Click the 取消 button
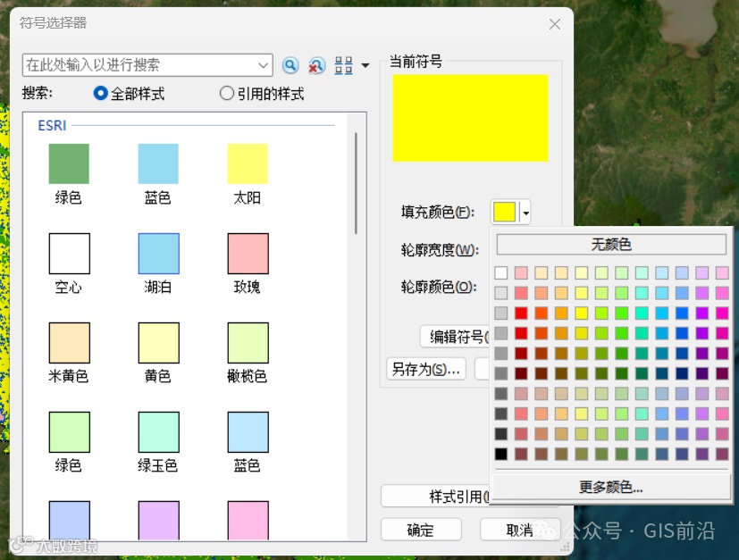This screenshot has width=739, height=560. pos(520,530)
